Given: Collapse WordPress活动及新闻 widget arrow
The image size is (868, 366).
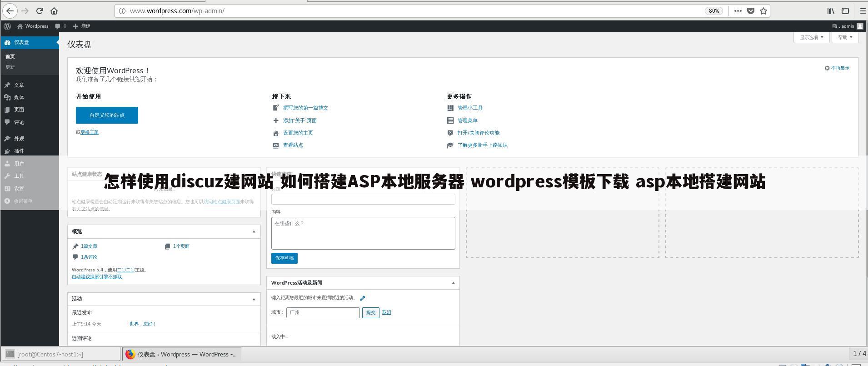Looking at the screenshot, I should point(453,283).
